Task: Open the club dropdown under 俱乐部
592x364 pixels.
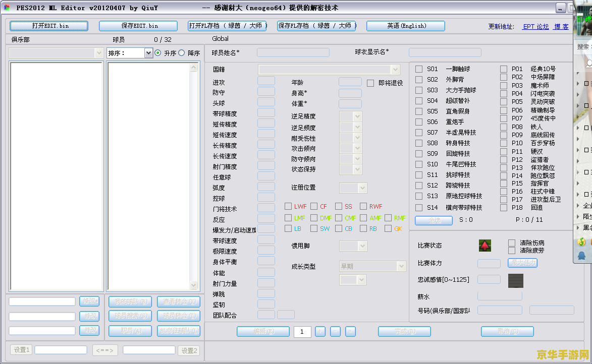Action: pyautogui.click(x=56, y=53)
